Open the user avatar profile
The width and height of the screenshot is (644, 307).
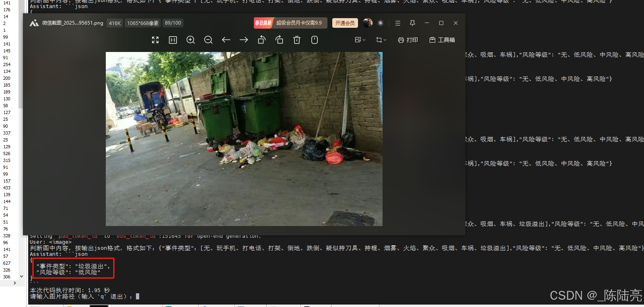(x=368, y=23)
